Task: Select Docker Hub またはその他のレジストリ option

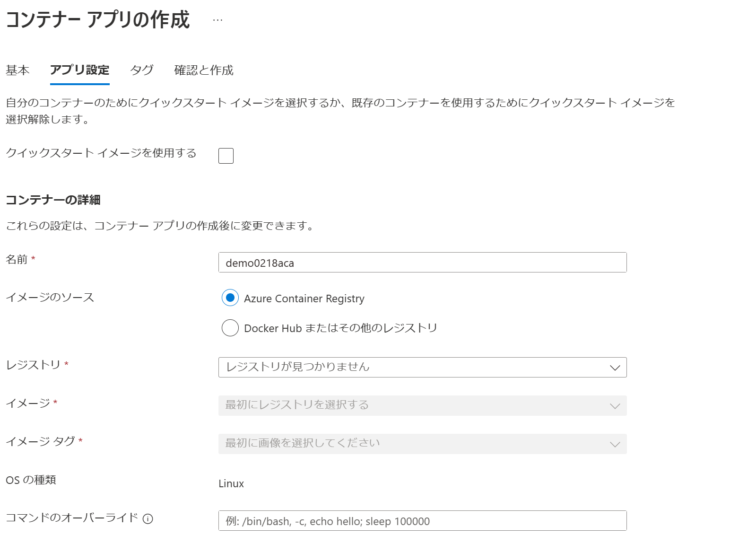Action: 230,328
